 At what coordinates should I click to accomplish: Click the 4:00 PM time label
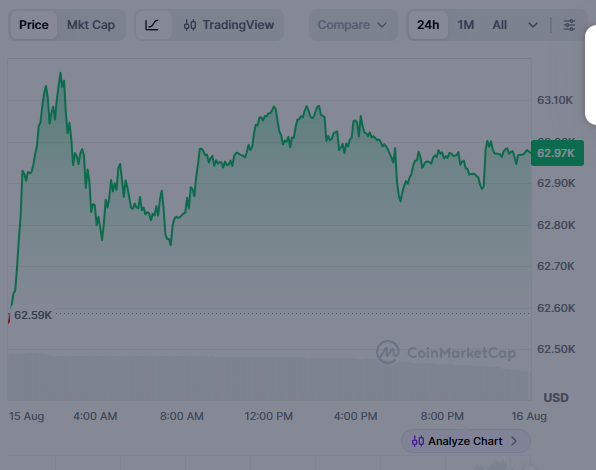(x=355, y=416)
